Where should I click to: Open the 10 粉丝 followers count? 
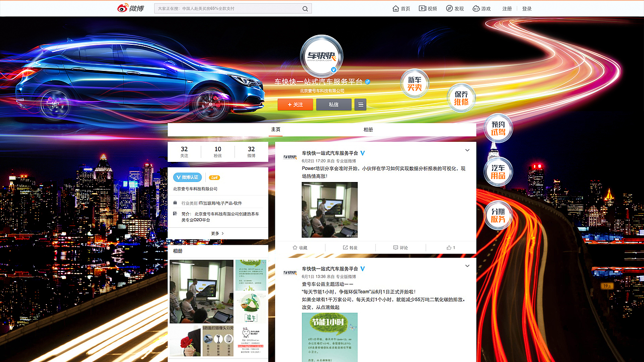[x=218, y=152]
